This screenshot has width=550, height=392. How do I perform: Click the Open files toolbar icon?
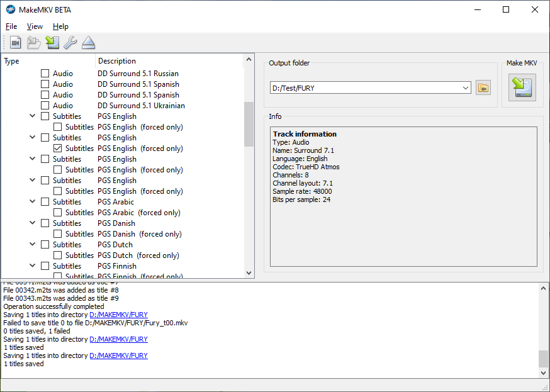pyautogui.click(x=16, y=43)
